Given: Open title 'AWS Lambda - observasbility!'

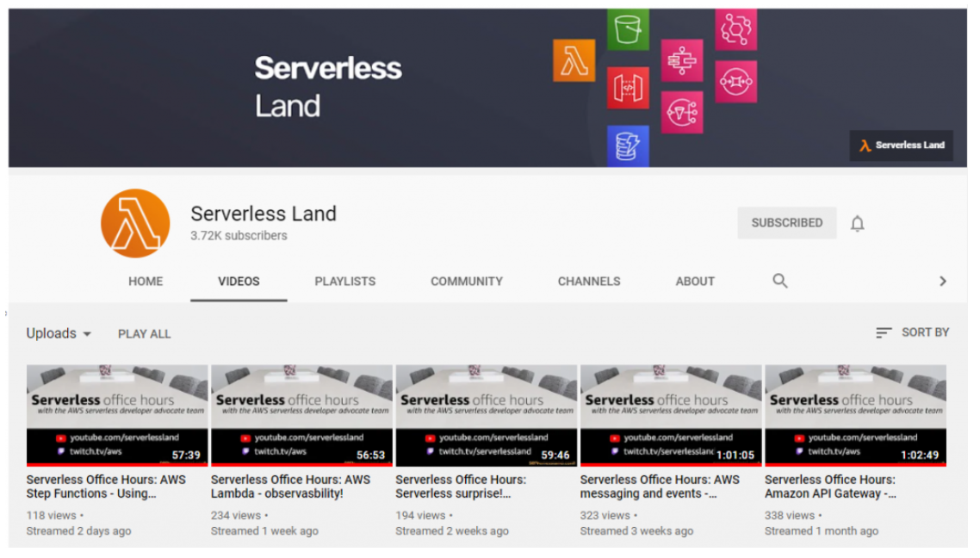Looking at the screenshot, I should point(290,487).
